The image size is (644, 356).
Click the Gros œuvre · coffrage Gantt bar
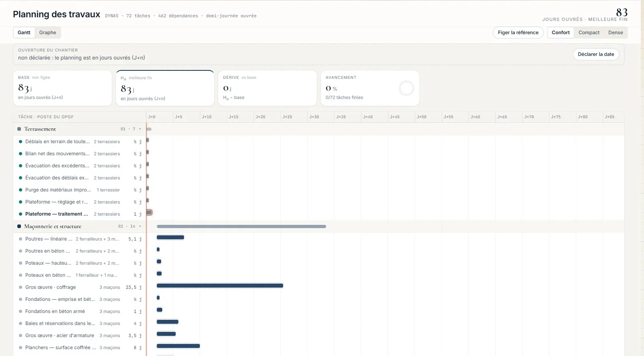point(220,286)
